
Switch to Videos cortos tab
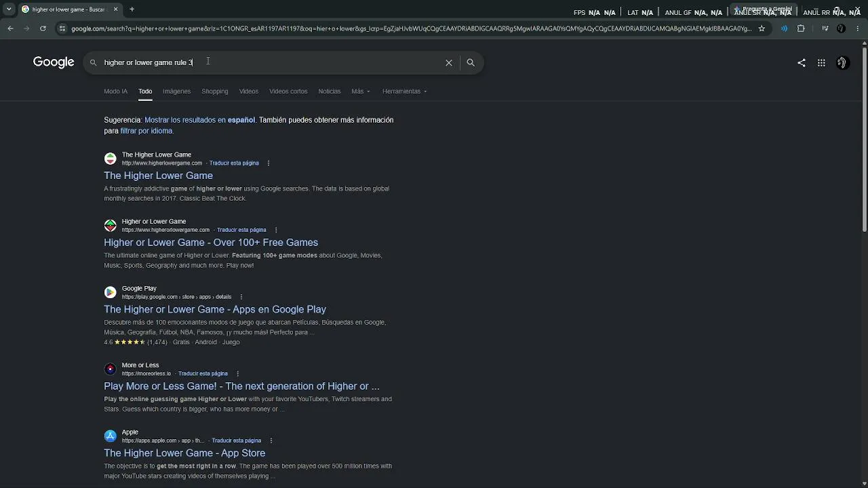click(x=288, y=91)
